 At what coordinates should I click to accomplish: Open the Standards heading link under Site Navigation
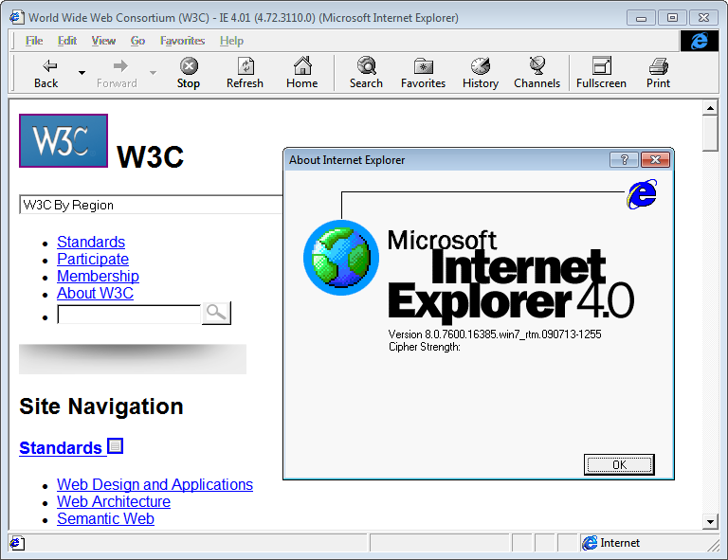point(61,448)
